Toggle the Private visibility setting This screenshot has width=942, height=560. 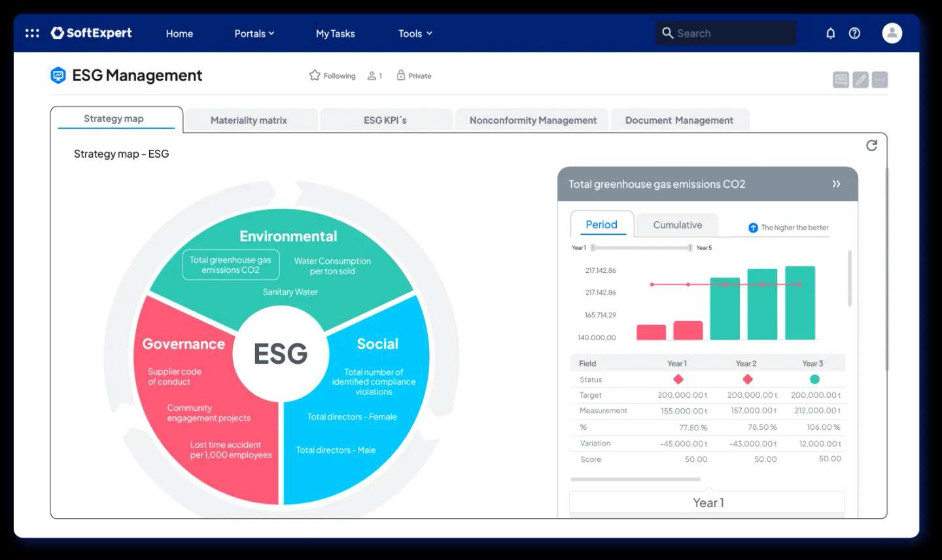pyautogui.click(x=413, y=75)
